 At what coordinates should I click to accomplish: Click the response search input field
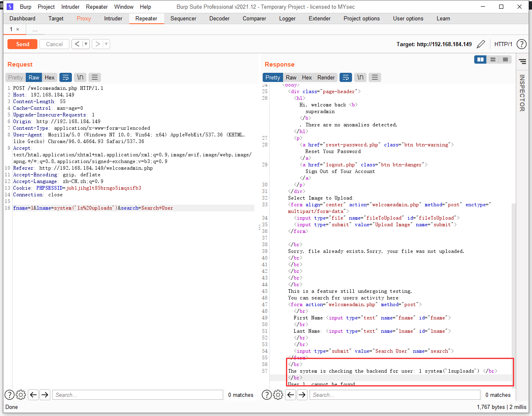pyautogui.click(x=395, y=395)
